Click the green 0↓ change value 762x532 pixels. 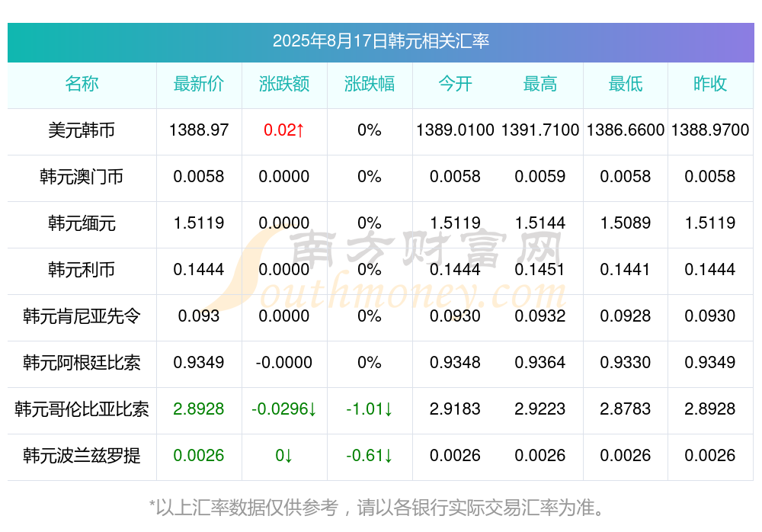pos(283,455)
